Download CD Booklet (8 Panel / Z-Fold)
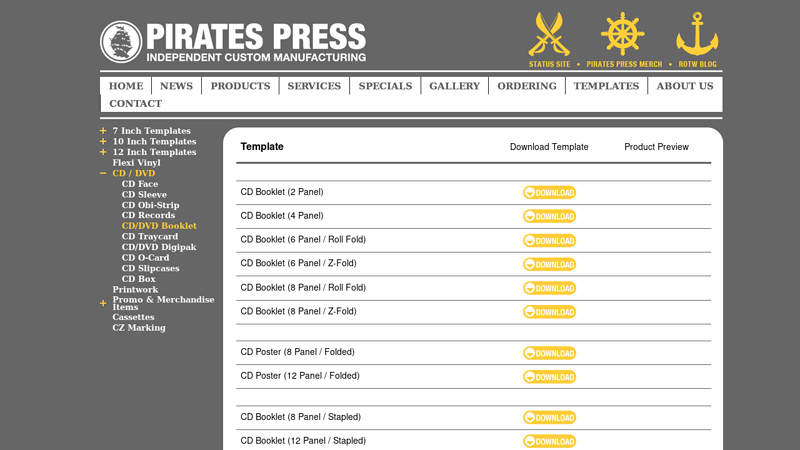This screenshot has width=800, height=450. 549,312
